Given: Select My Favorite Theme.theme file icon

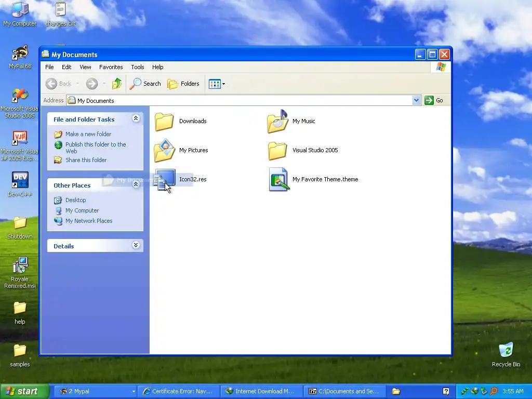Looking at the screenshot, I should (x=278, y=179).
